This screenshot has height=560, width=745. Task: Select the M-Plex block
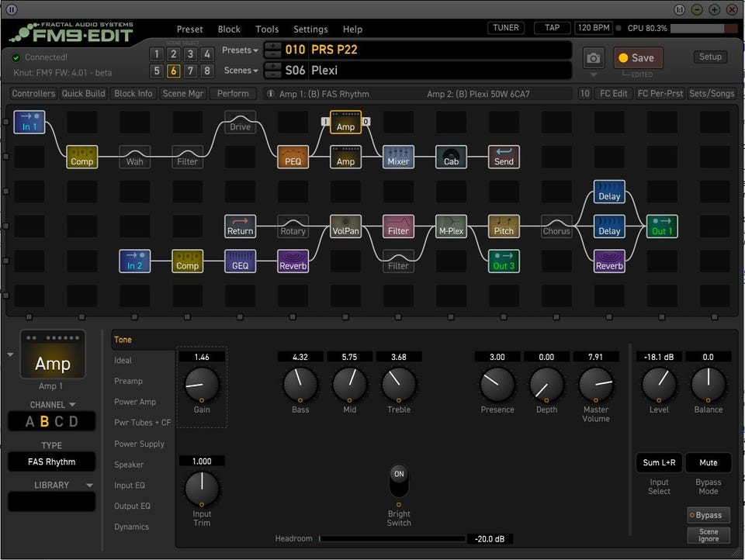click(451, 226)
